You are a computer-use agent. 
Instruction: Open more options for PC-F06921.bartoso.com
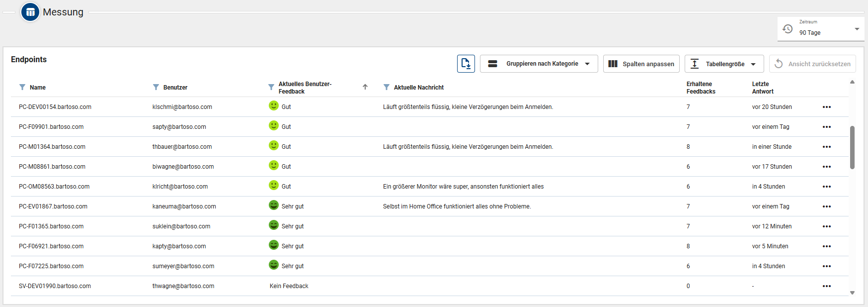[x=826, y=246]
